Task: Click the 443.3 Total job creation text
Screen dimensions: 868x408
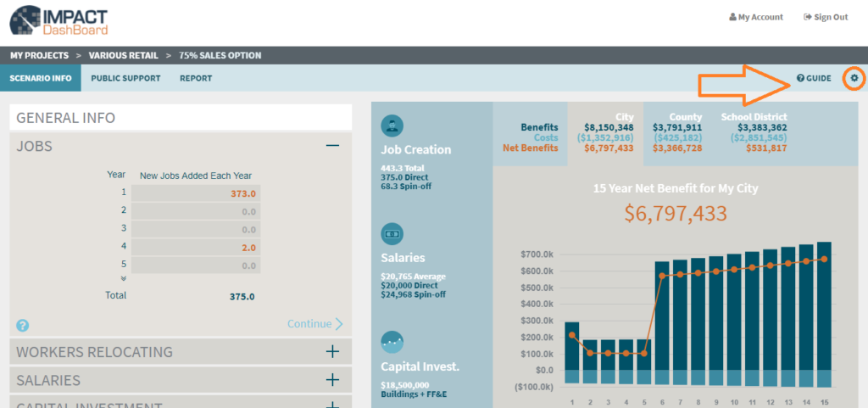Action: [402, 168]
